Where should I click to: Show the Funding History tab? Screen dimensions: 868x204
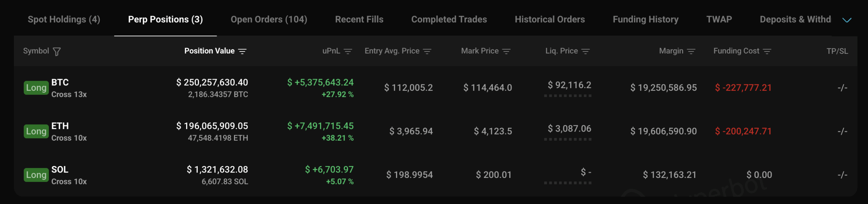point(646,19)
